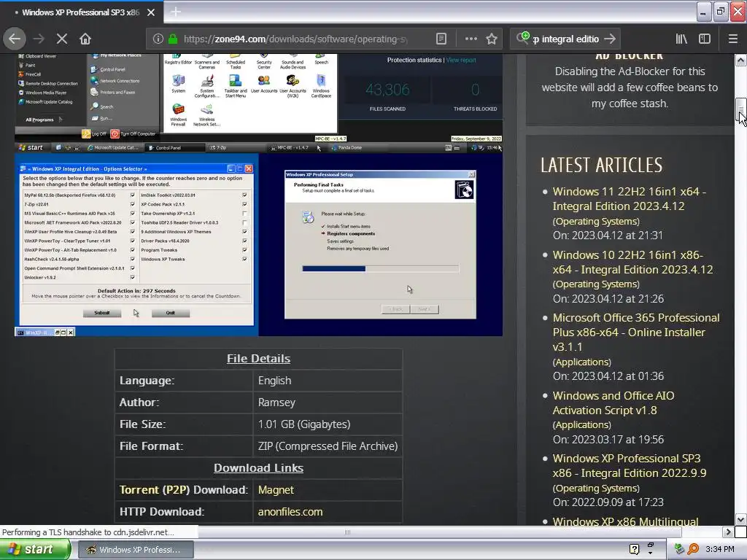Toggle reader view in address bar

(x=441, y=39)
